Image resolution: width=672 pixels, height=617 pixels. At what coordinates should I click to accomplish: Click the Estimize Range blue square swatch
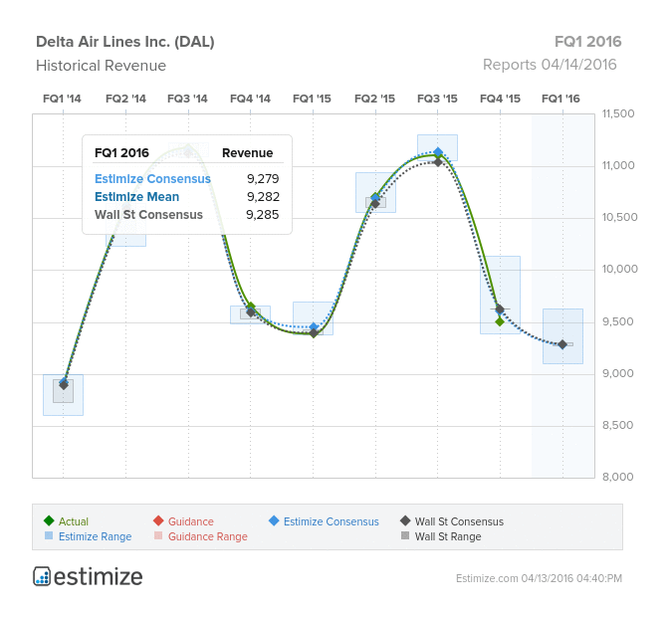point(49,535)
